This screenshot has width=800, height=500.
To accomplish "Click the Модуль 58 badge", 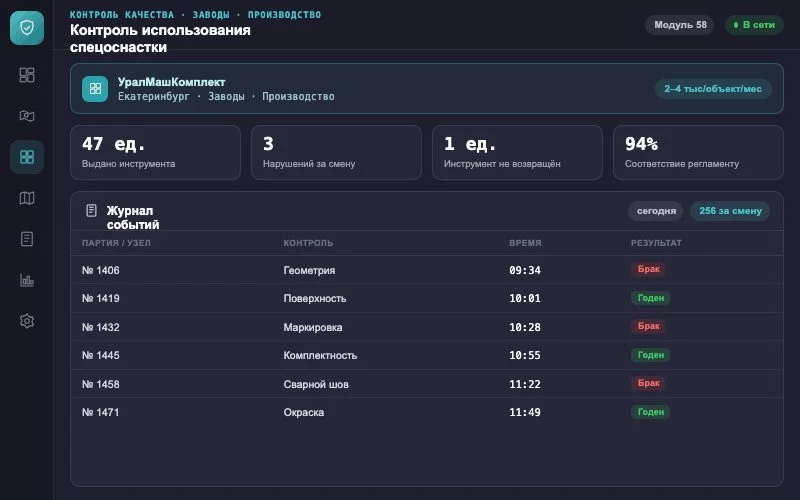I will coord(680,25).
